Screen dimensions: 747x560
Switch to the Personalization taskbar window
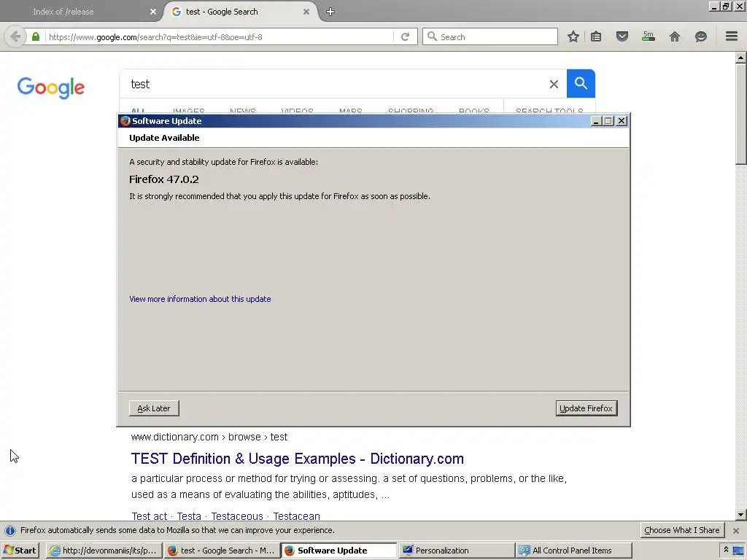[x=457, y=551]
